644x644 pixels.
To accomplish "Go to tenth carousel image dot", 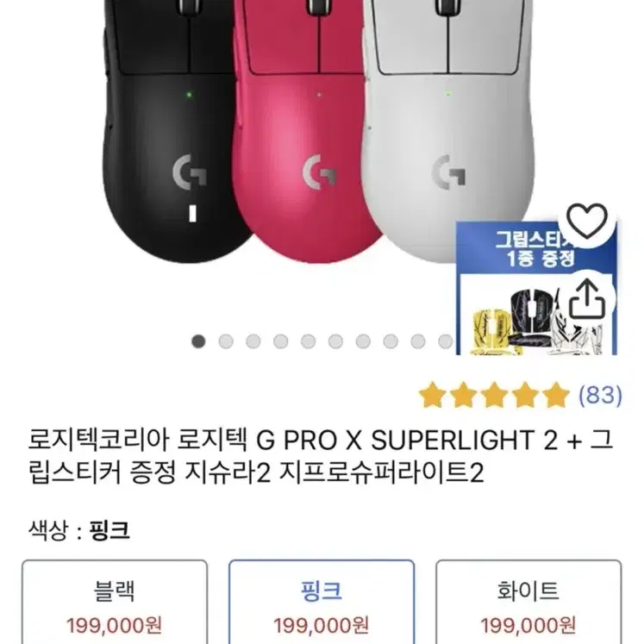I will [445, 341].
